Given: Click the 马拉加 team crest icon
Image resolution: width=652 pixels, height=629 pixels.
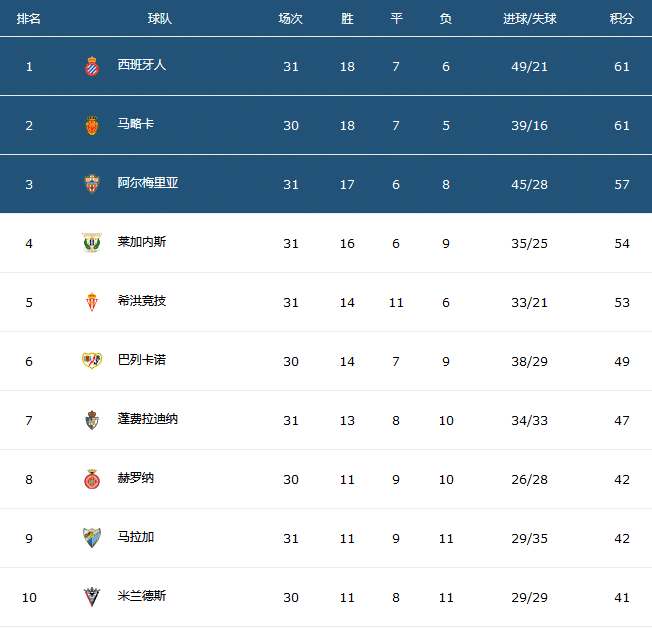Looking at the screenshot, I should tap(92, 538).
